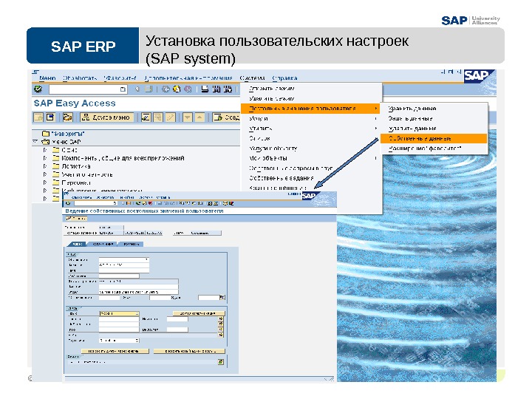Open the Фавориты menu in the menu bar
The width and height of the screenshot is (532, 399).
(x=120, y=78)
